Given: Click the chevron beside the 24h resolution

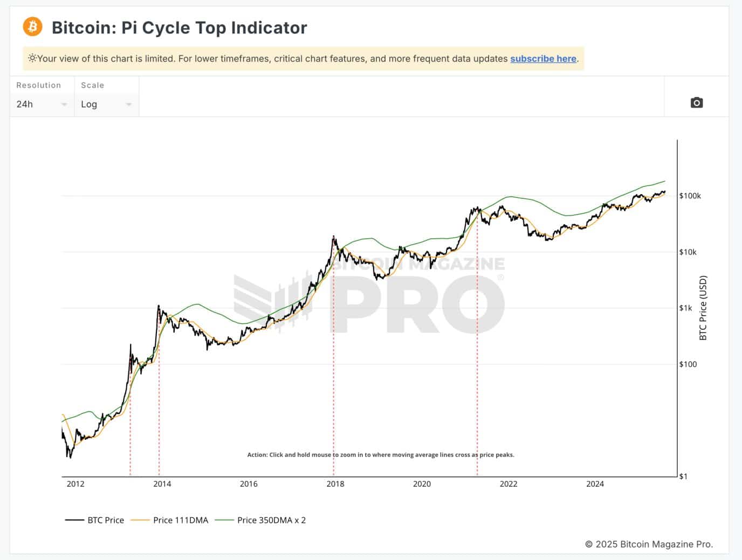Looking at the screenshot, I should (64, 105).
